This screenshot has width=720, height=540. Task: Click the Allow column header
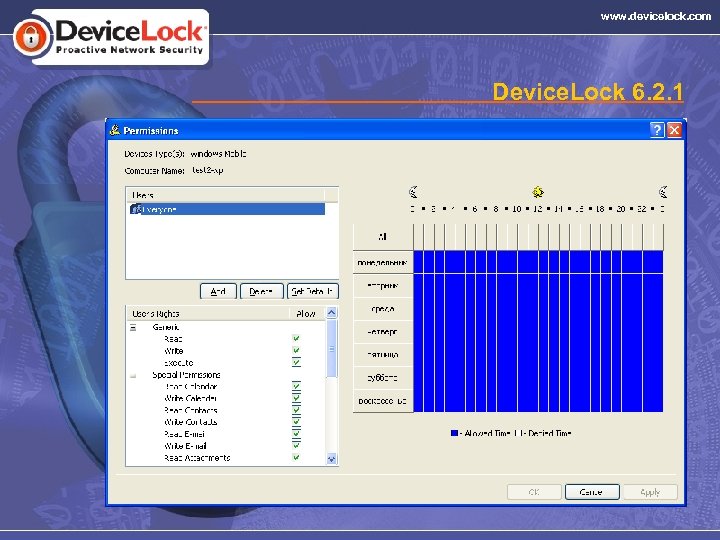tap(307, 314)
